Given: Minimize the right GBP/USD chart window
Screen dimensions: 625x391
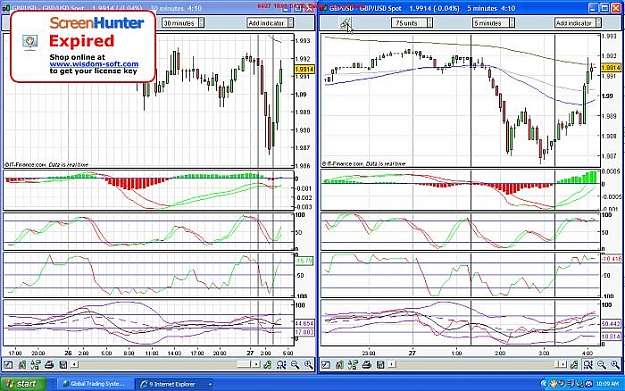Looking at the screenshot, I should (x=594, y=8).
